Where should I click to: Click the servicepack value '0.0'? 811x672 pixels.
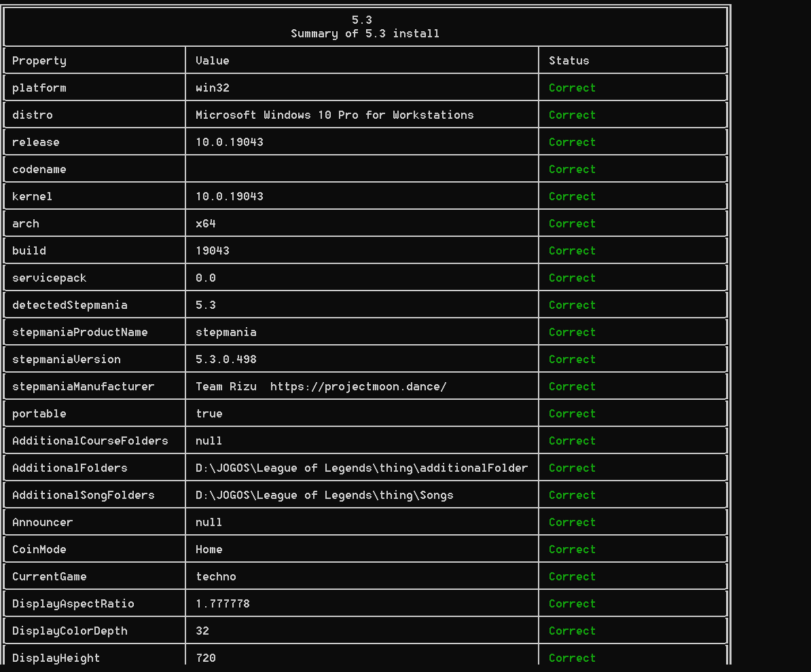(206, 278)
